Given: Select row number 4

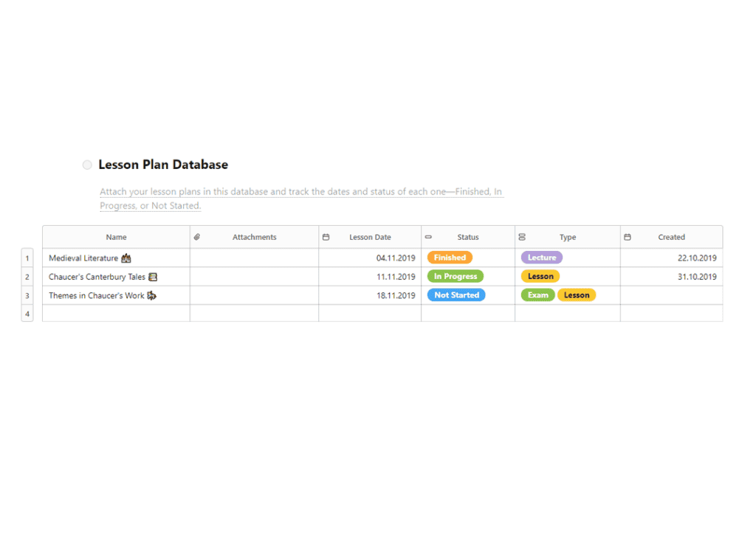Looking at the screenshot, I should (27, 314).
